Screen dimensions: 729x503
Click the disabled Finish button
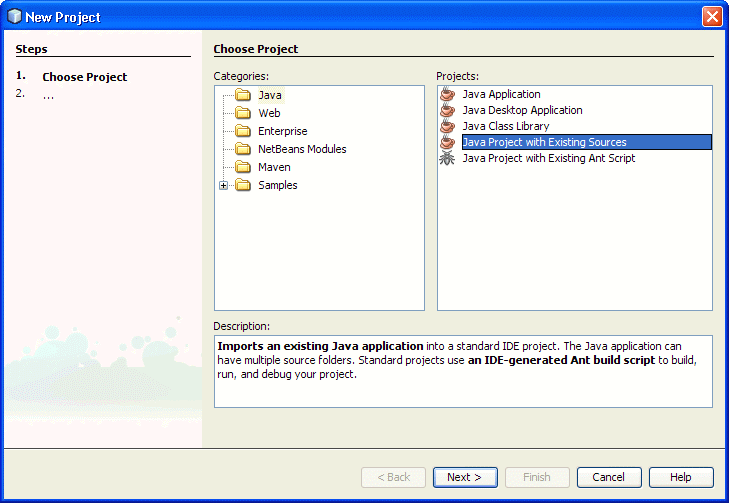[537, 477]
